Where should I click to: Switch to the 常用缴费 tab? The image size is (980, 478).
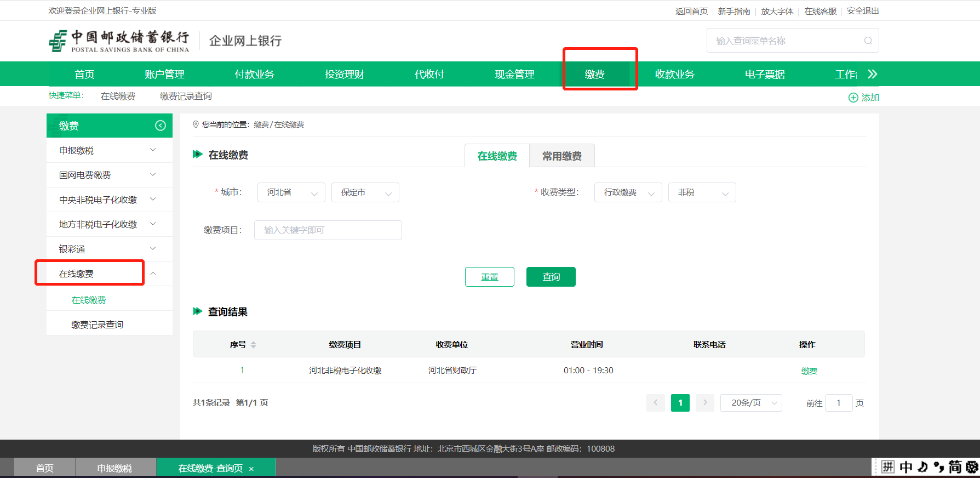[x=561, y=156]
